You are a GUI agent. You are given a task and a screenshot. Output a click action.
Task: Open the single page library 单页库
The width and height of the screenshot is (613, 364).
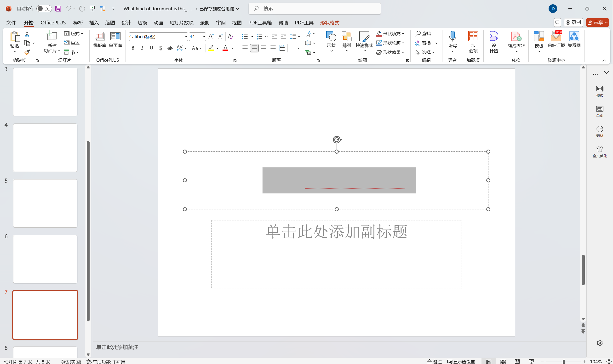click(115, 40)
